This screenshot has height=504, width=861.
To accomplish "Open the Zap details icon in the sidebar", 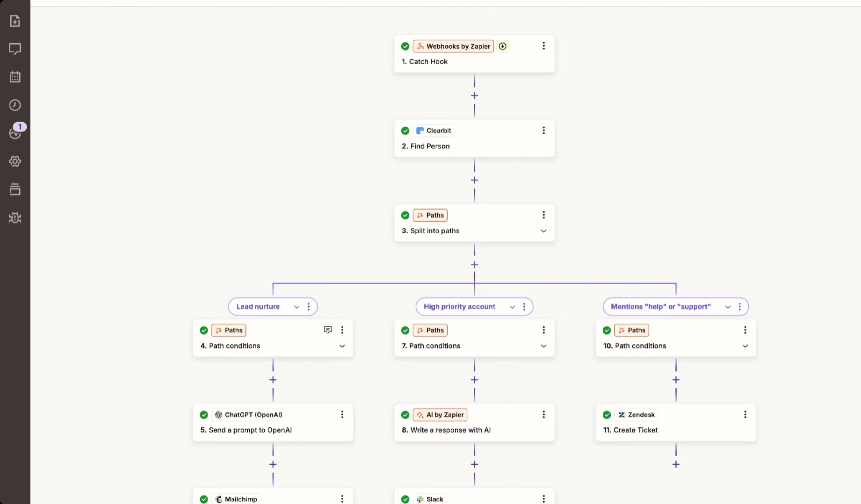I will coord(15,21).
